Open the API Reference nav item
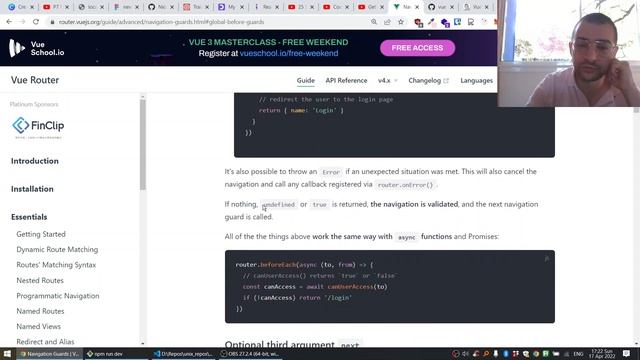The width and height of the screenshot is (640, 360). (x=346, y=80)
